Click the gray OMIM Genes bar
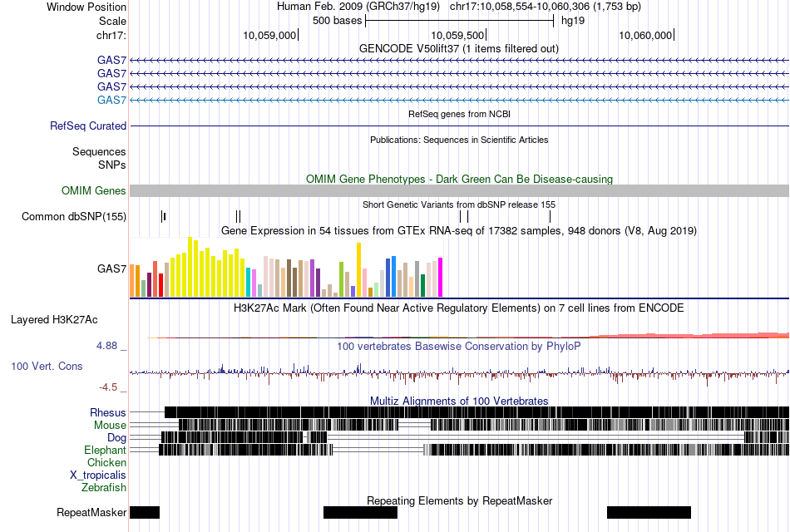 coord(459,190)
